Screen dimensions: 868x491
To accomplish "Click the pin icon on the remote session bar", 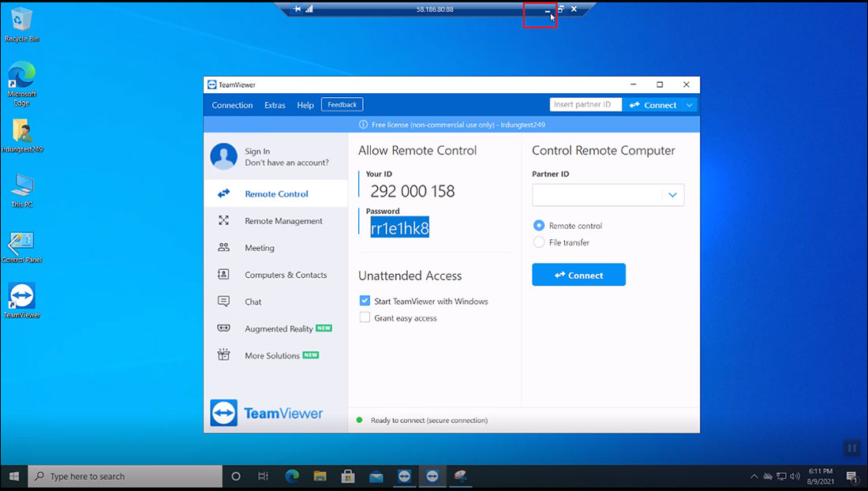I will pyautogui.click(x=297, y=9).
